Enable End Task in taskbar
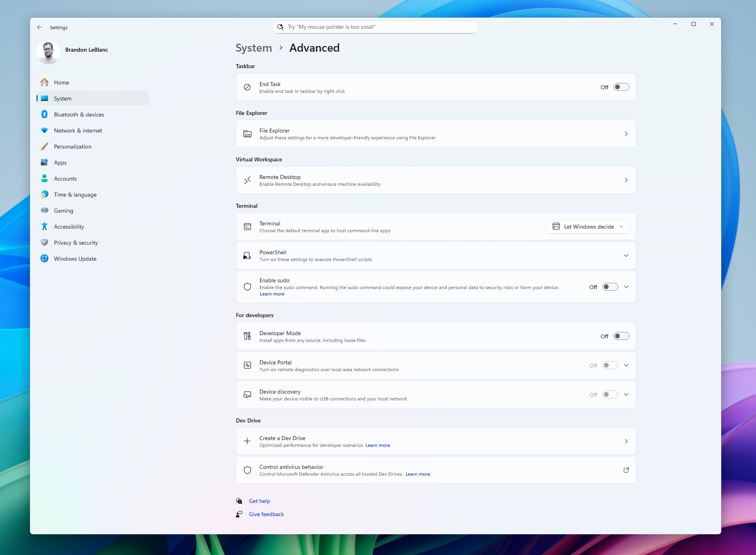Image resolution: width=756 pixels, height=555 pixels. point(621,87)
